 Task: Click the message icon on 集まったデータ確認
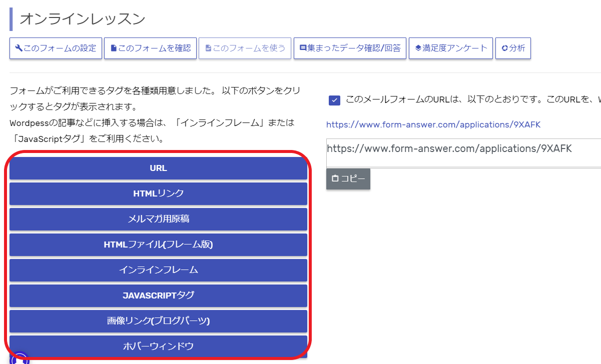pos(303,48)
